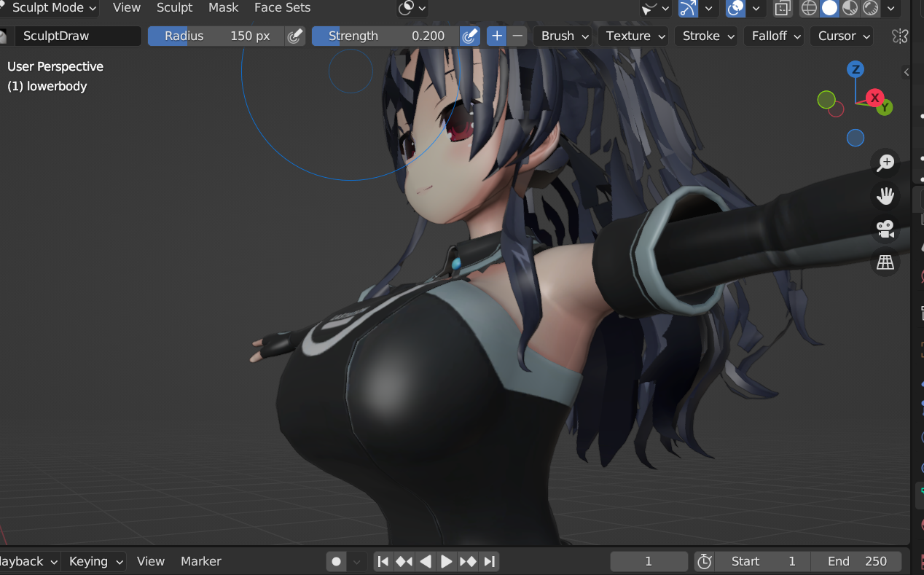Open the Playback dropdown in timeline

[x=28, y=561]
